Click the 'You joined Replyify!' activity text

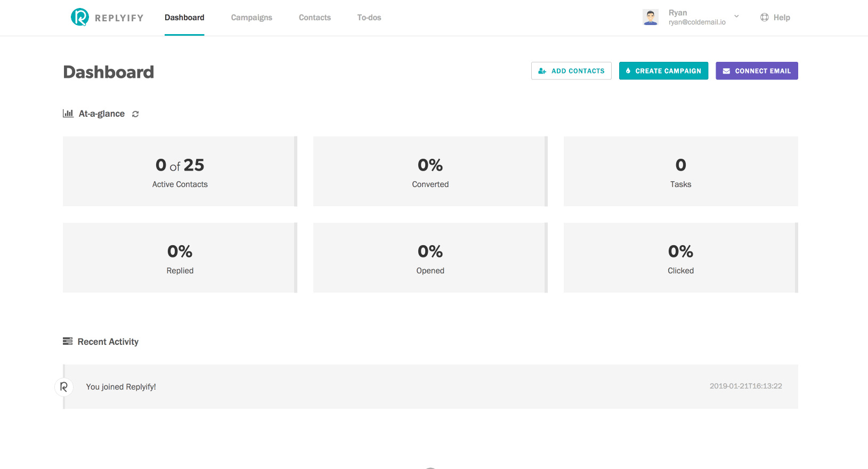point(121,387)
